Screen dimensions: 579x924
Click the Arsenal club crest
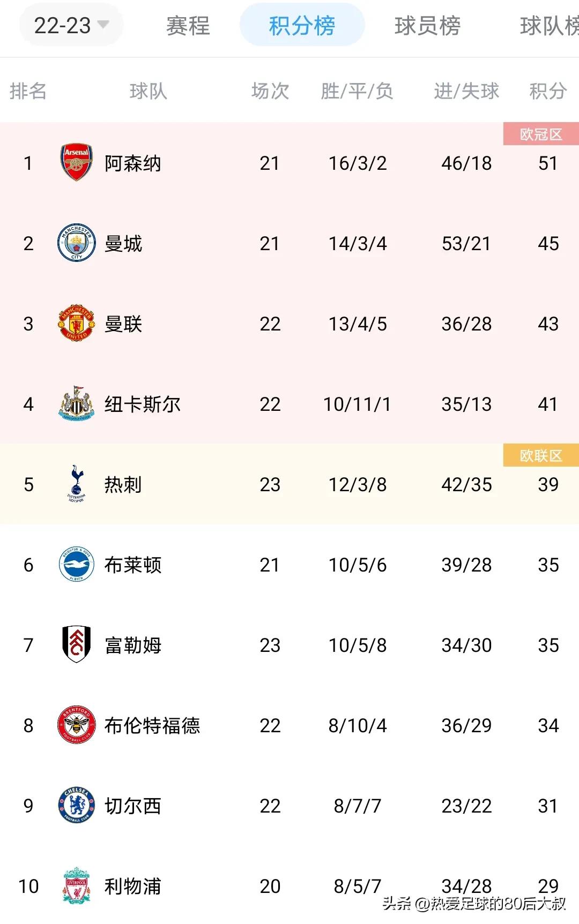pos(77,162)
